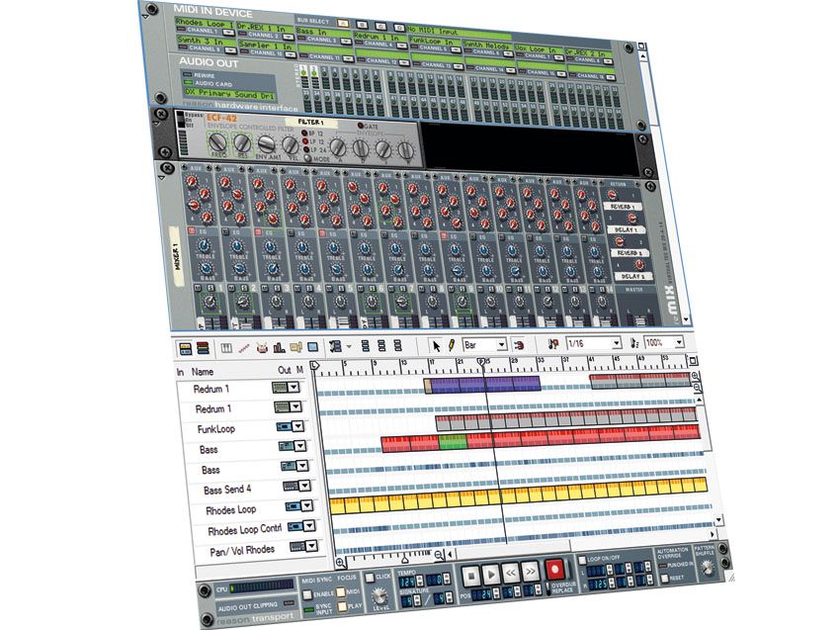Screen dimensions: 840x630
Task: Click the Stop transport button
Action: [471, 576]
